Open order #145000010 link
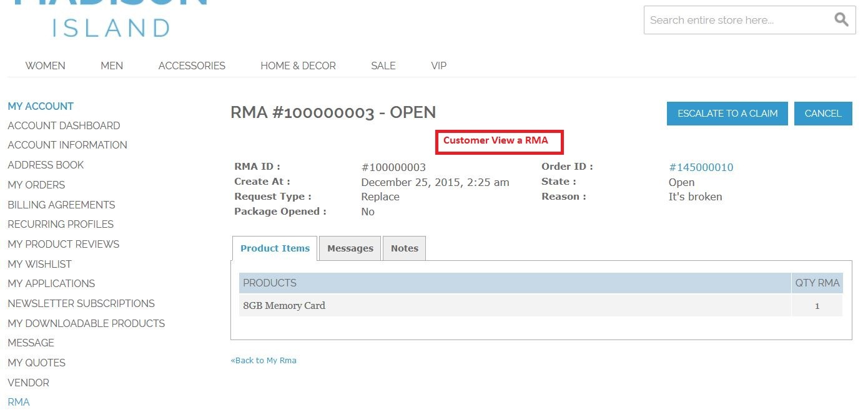The width and height of the screenshot is (868, 420). (x=701, y=167)
